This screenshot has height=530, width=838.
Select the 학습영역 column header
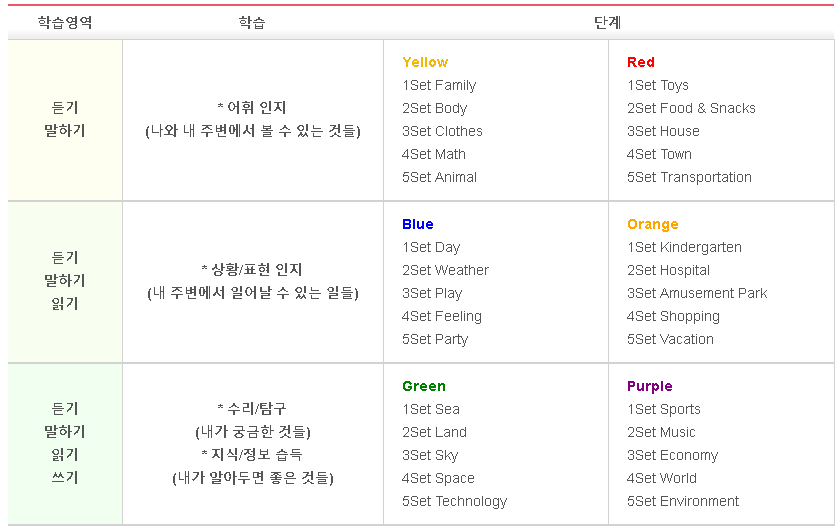tap(65, 22)
